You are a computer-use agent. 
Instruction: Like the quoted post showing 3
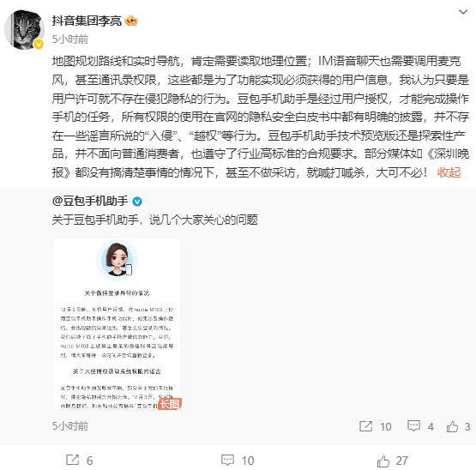(458, 426)
